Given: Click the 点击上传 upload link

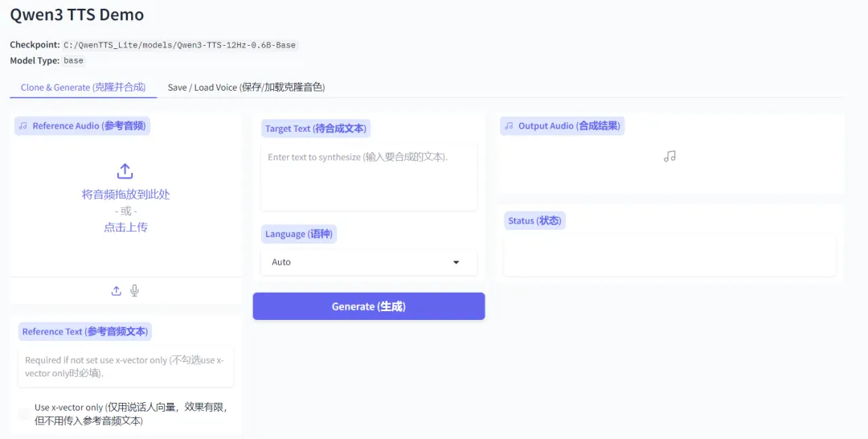Looking at the screenshot, I should 125,227.
